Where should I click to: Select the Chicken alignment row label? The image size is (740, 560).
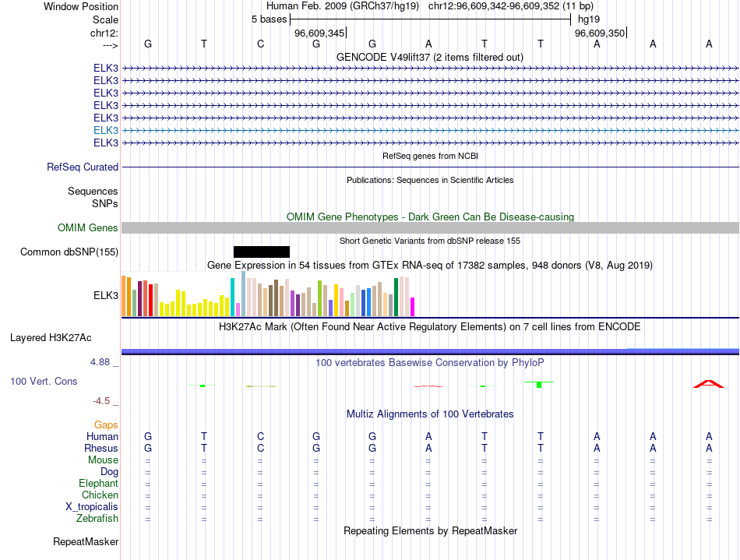point(100,495)
